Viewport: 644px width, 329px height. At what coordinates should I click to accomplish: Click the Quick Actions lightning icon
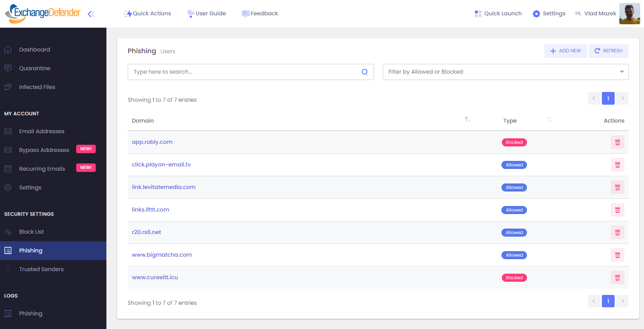[x=127, y=13]
